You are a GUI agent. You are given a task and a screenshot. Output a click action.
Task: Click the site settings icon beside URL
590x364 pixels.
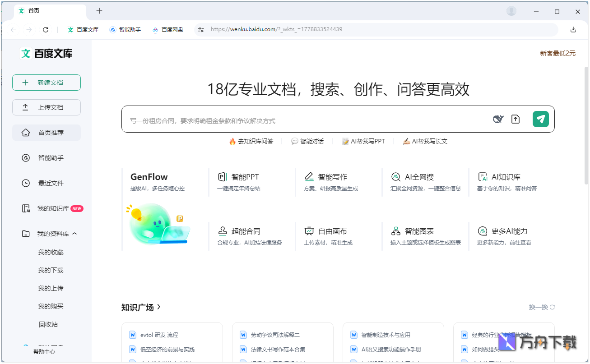(x=201, y=30)
